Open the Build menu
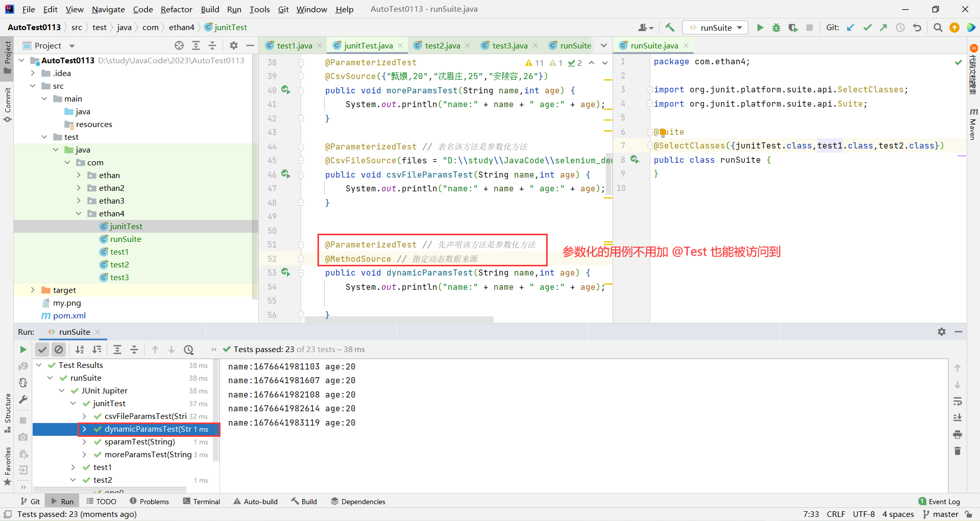 click(210, 9)
